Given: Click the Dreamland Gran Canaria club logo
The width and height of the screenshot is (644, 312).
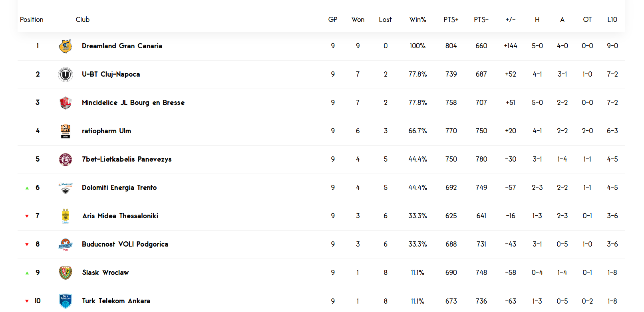Looking at the screenshot, I should pos(66,46).
